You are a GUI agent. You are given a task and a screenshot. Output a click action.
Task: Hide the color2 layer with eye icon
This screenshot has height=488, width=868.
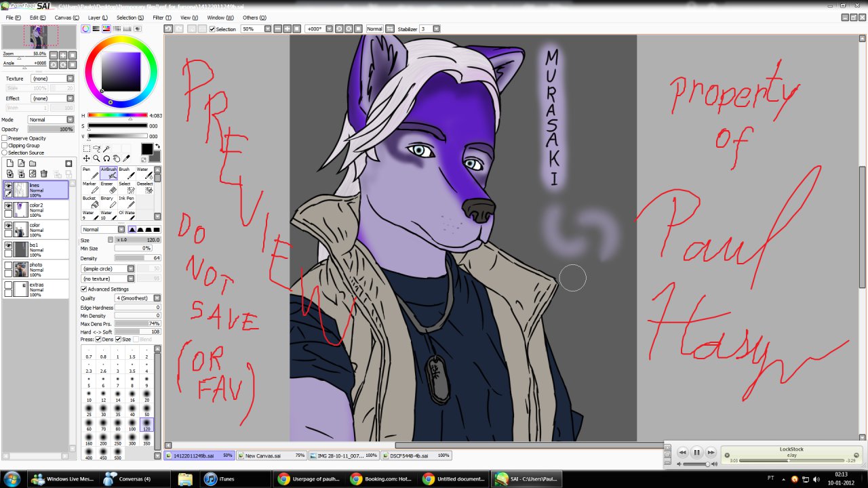(x=8, y=205)
